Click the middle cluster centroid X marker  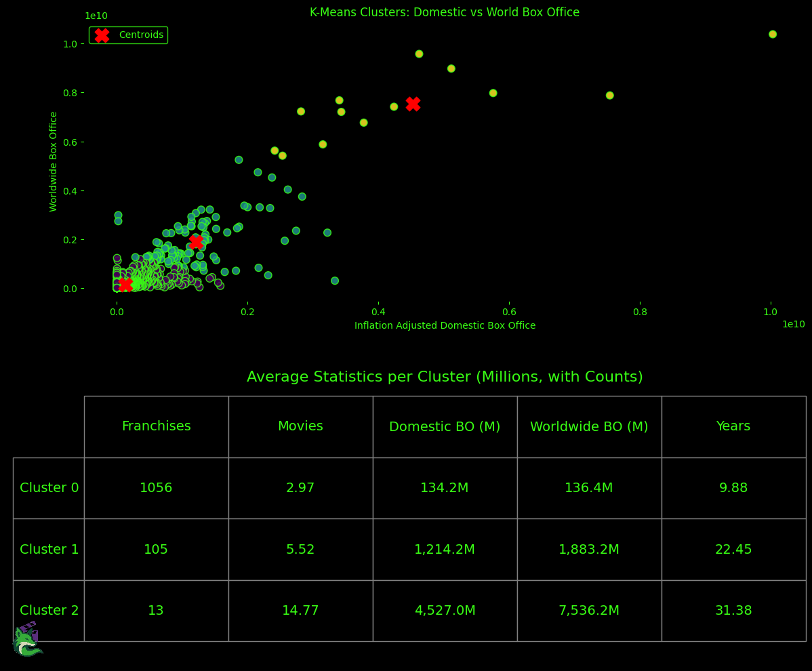(x=197, y=241)
